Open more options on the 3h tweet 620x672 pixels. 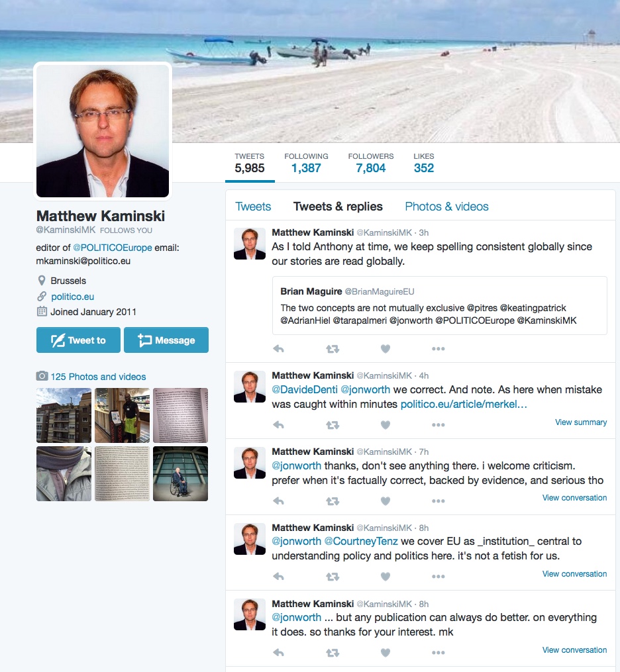[439, 349]
